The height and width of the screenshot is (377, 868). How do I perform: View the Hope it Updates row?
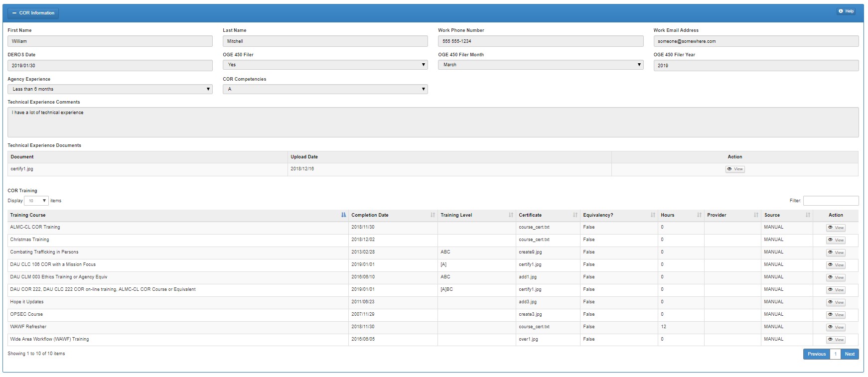pos(836,302)
